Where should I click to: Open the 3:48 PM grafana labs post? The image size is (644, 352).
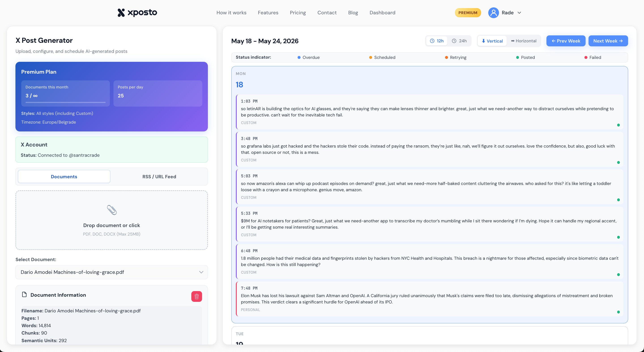pyautogui.click(x=429, y=149)
